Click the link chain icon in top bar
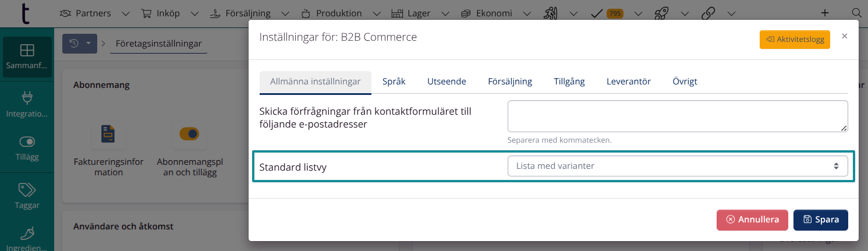The height and width of the screenshot is (251, 868). pos(708,13)
